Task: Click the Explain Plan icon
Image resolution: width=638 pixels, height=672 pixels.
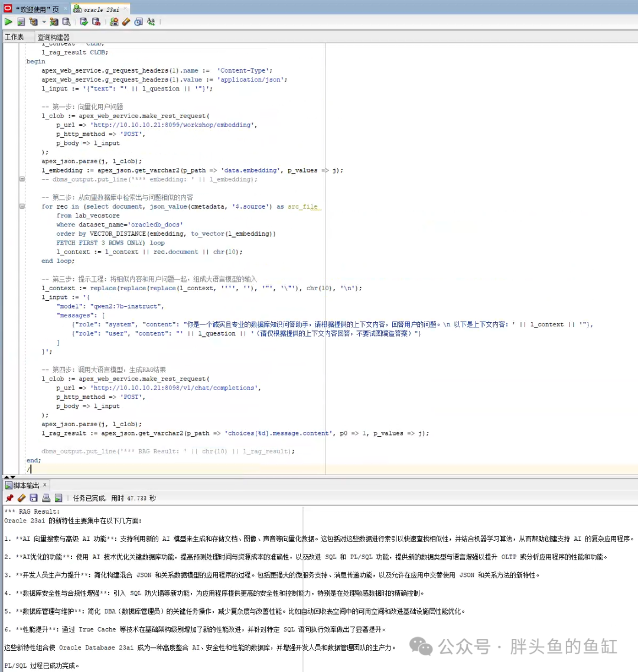Action: pyautogui.click(x=34, y=21)
